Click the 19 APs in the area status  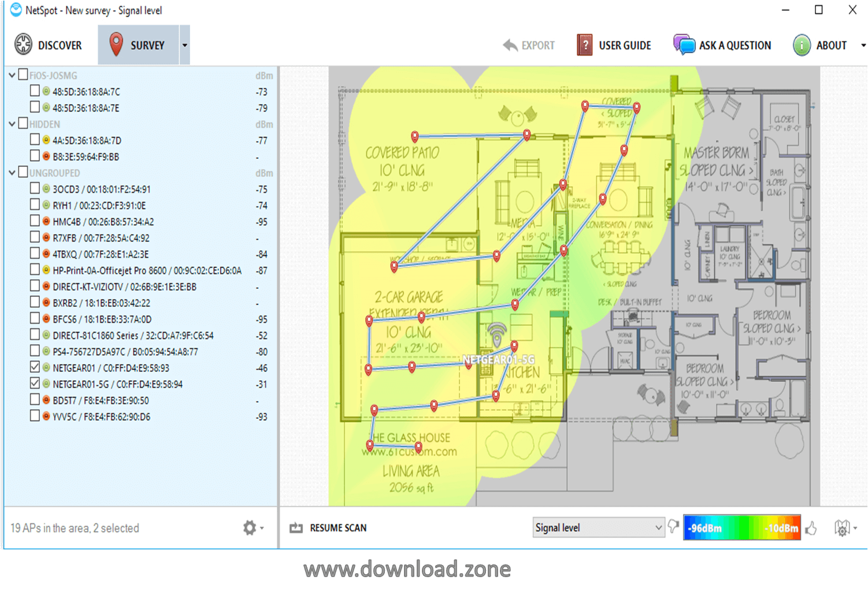[75, 528]
